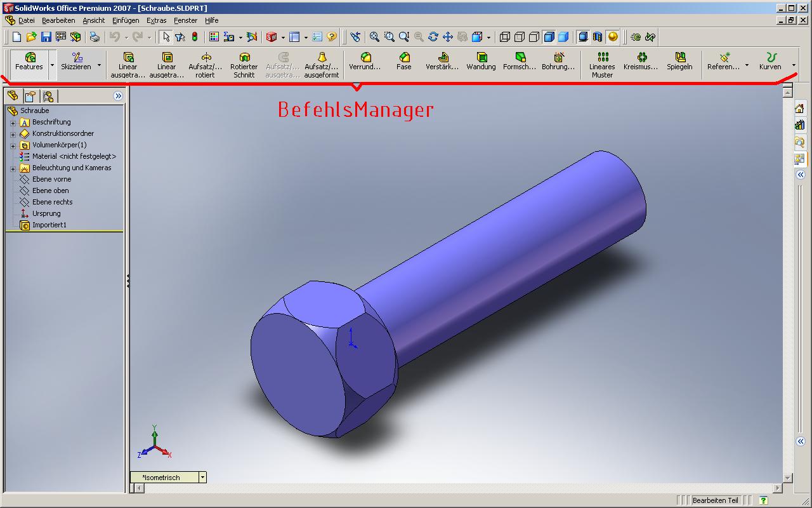The image size is (812, 508).
Task: Click the Lineares Muster pattern tool
Action: [603, 65]
